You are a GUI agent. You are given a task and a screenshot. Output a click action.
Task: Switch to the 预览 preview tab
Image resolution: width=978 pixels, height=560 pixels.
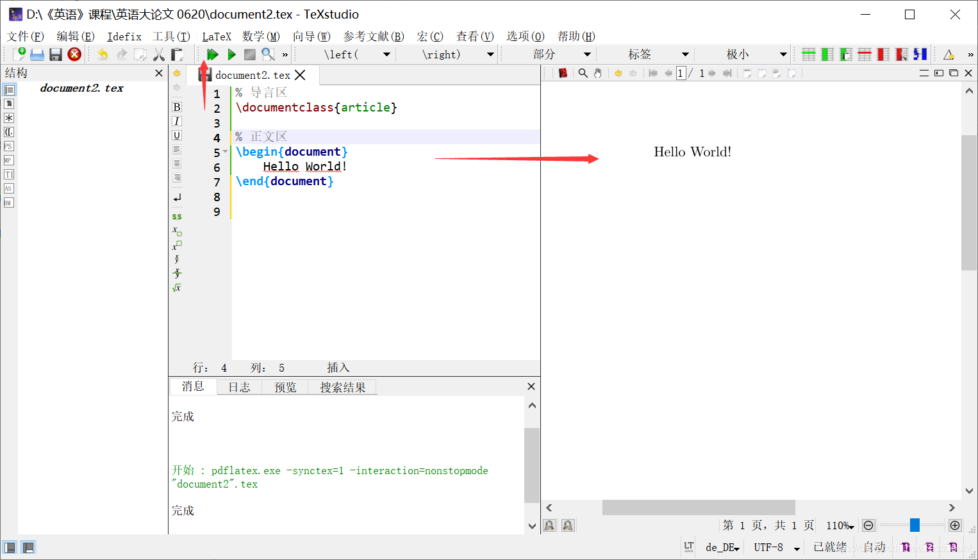(x=285, y=387)
